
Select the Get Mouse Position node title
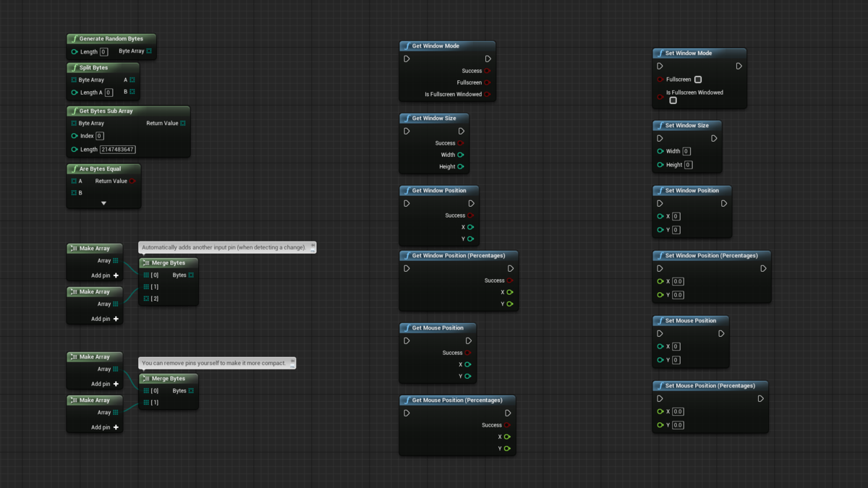pyautogui.click(x=437, y=328)
